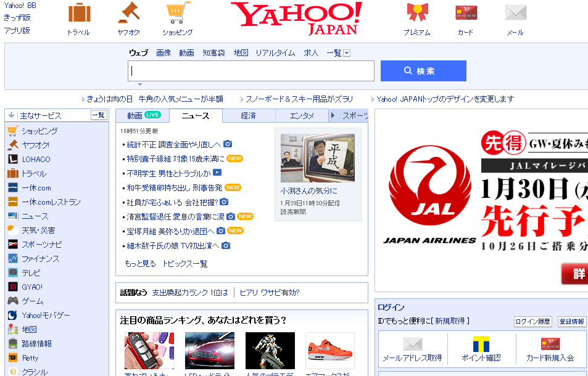Viewport: 588px width, 376px height.
Task: Click the Yahoo! JAPAN logo
Action: [297, 18]
